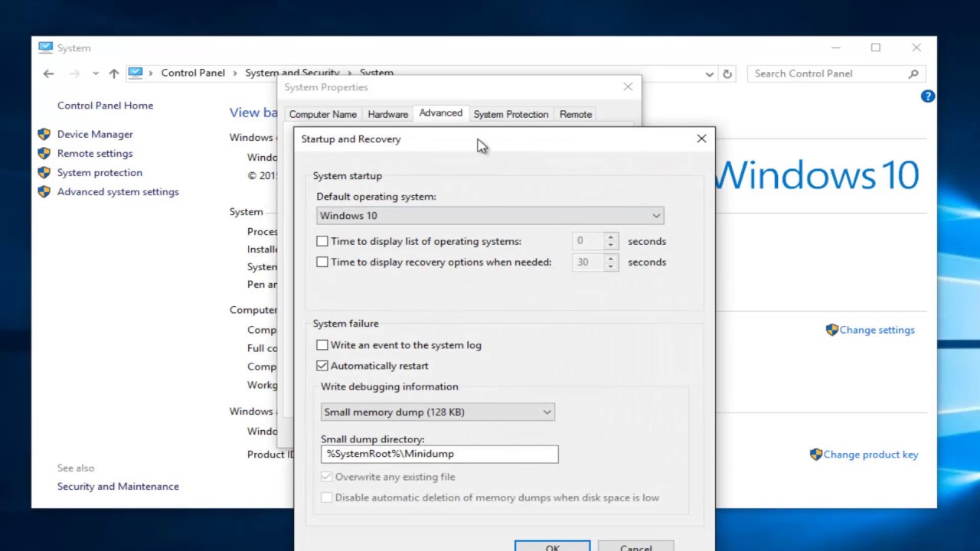
Task: Open the Default operating system dropdown
Action: tap(490, 216)
